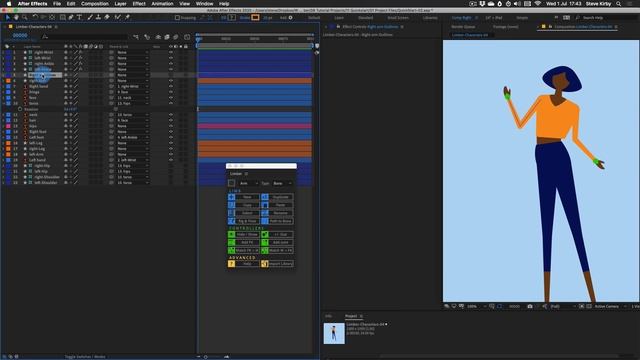Open the Parent dropdown for the right-Wrist layer

pos(133,52)
